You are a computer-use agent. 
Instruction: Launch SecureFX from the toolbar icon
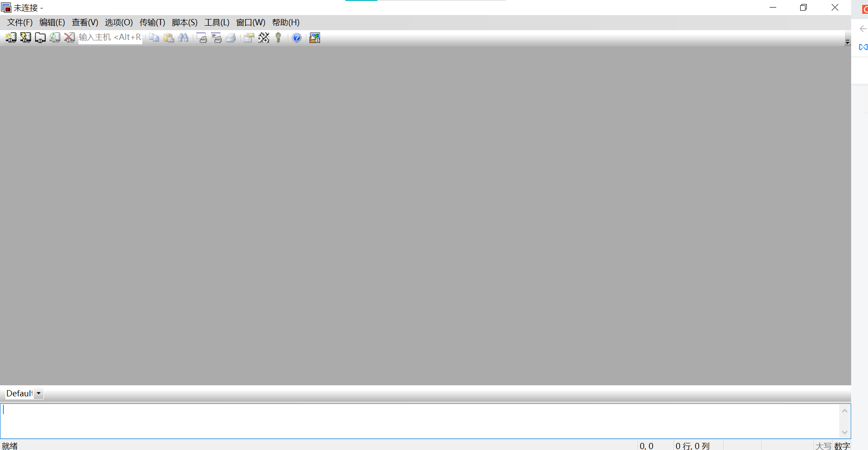pos(315,38)
